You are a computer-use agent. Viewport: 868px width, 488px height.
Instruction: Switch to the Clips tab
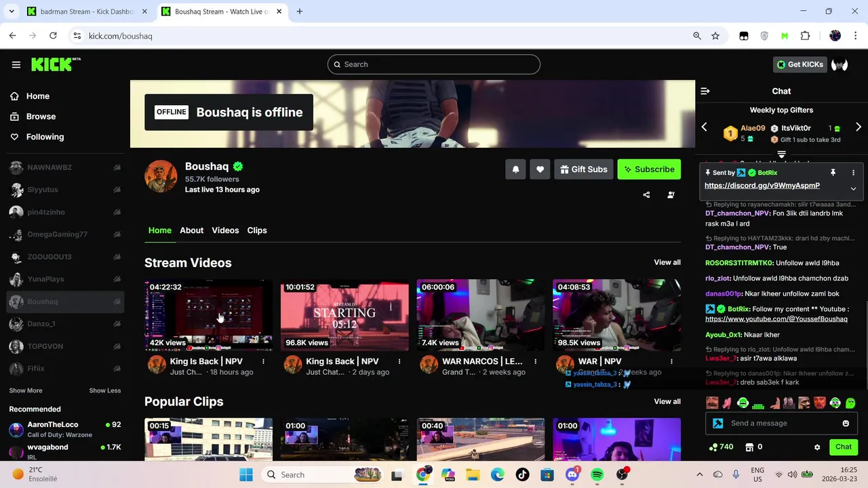pos(257,230)
